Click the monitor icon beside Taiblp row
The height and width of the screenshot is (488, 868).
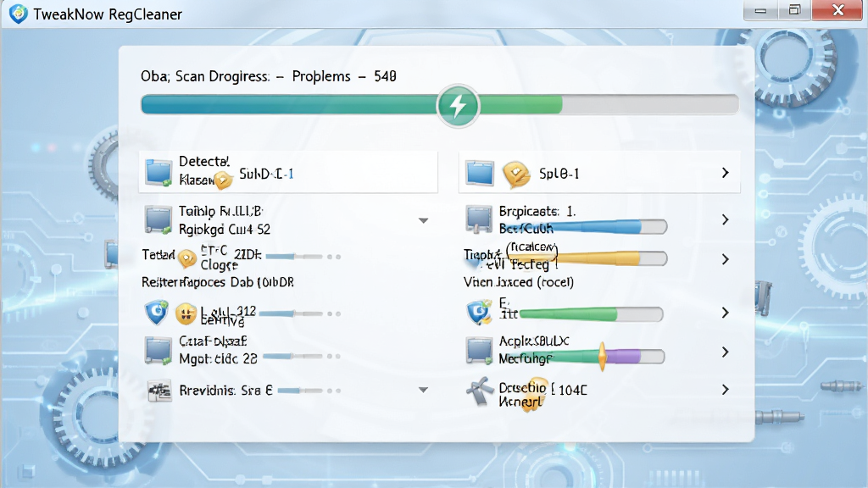tap(159, 219)
